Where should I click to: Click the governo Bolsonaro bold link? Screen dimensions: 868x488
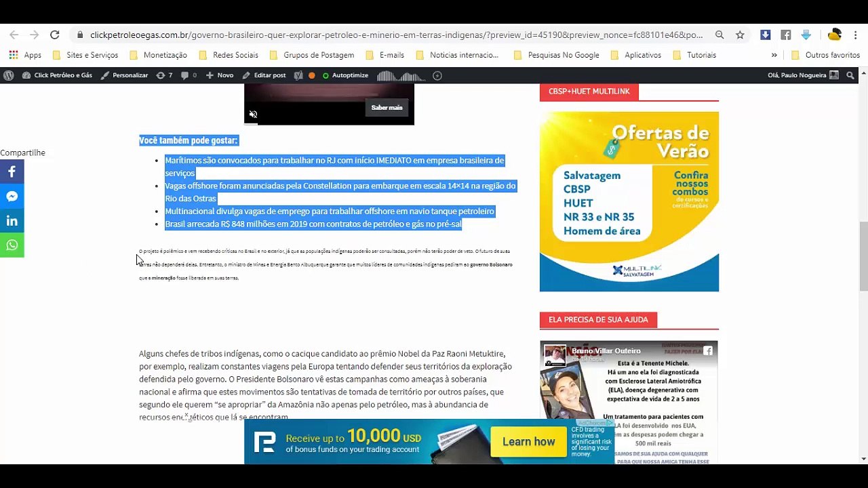point(491,264)
